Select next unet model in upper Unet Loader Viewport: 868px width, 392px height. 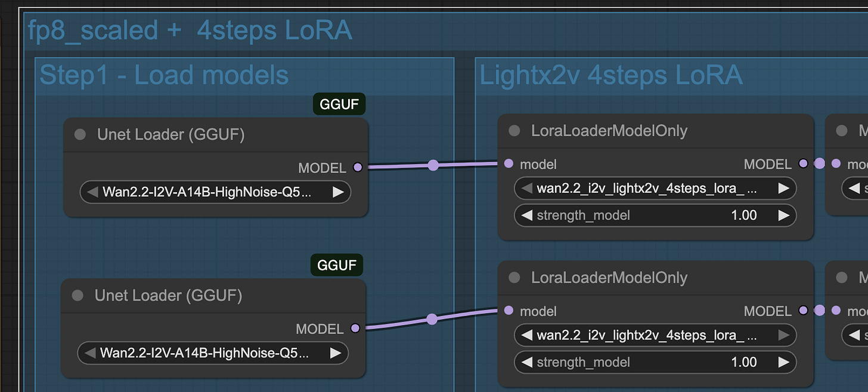tap(338, 192)
